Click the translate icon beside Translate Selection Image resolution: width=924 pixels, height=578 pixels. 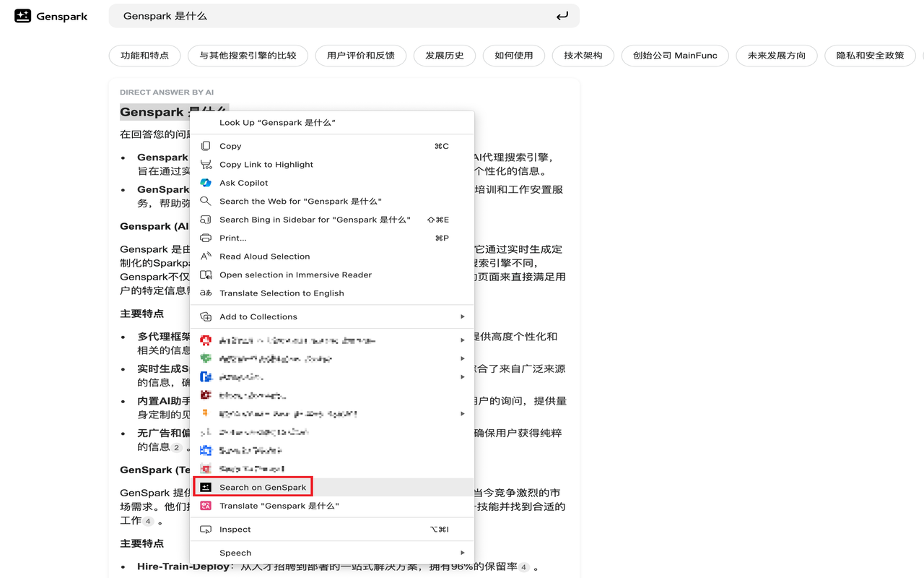tap(206, 293)
